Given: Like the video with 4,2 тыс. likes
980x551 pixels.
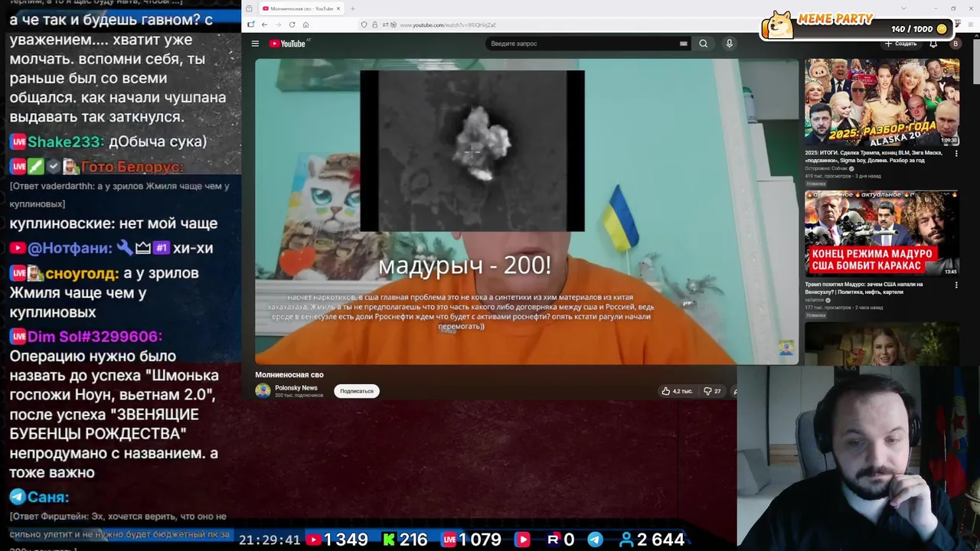Looking at the screenshot, I should pos(678,391).
